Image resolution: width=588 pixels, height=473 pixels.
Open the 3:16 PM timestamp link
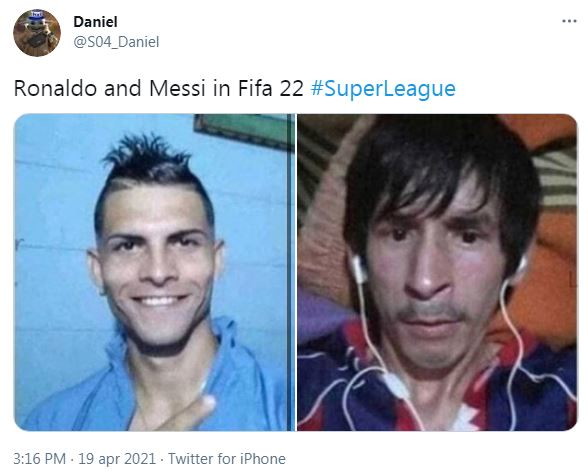[39, 459]
